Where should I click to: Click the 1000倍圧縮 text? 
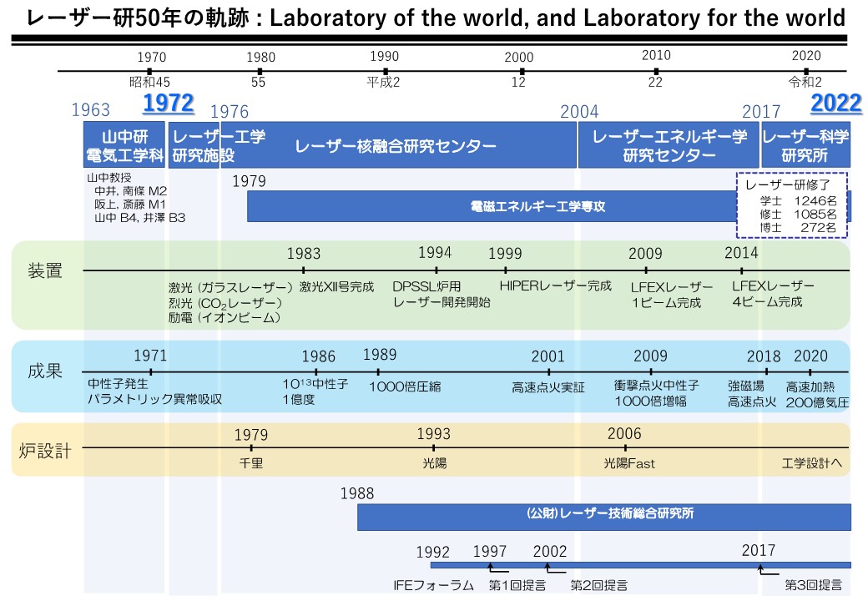(x=405, y=386)
